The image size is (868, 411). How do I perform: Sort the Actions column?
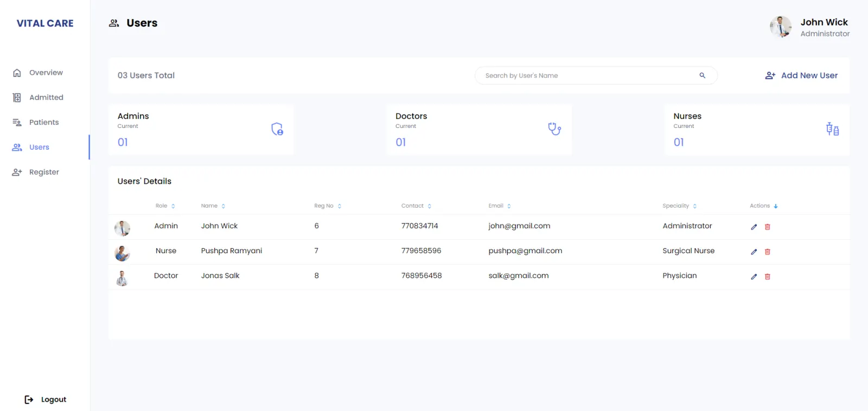(x=764, y=206)
